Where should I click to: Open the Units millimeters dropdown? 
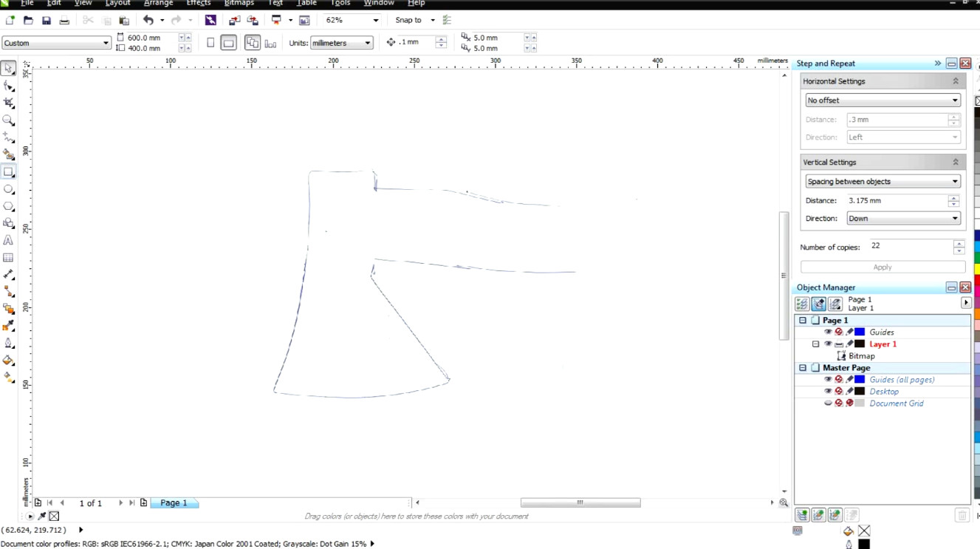tap(367, 43)
